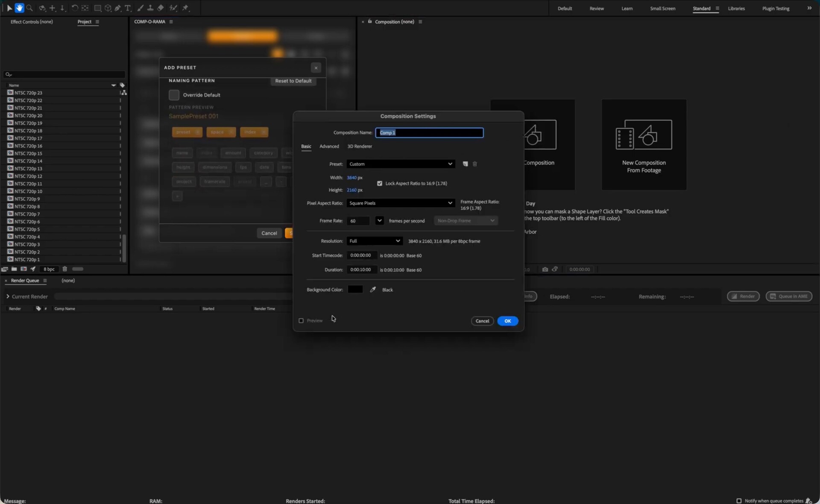
Task: Toggle Lock Aspect Ratio checkbox
Action: 380,184
